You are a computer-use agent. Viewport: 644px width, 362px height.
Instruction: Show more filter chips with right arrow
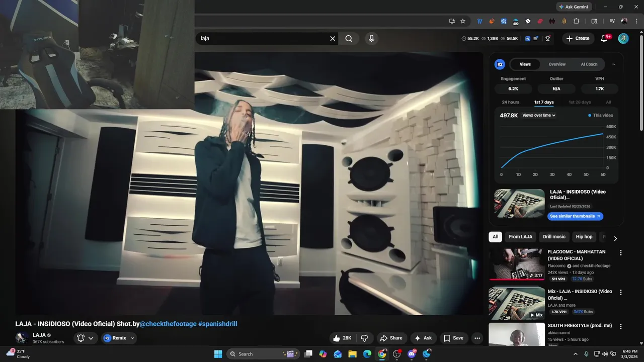615,238
